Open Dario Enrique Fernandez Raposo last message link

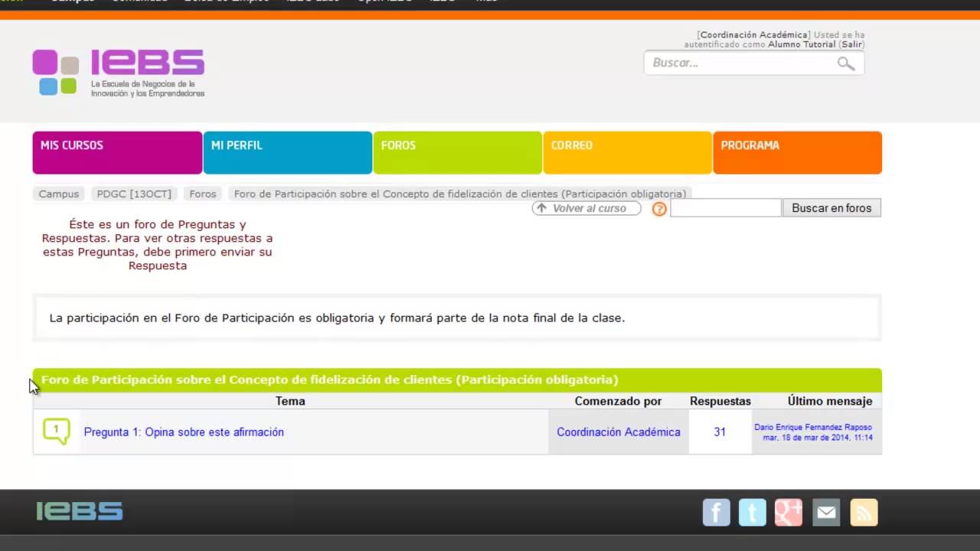(x=813, y=427)
